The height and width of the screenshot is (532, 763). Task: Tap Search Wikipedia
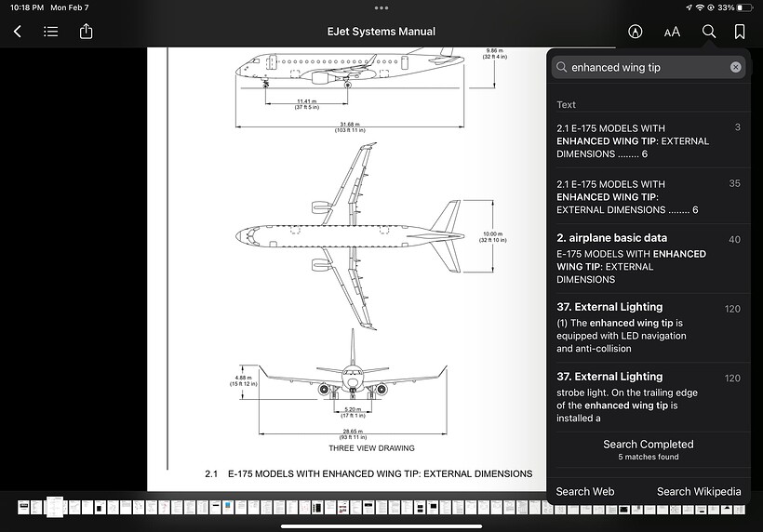[x=699, y=491]
